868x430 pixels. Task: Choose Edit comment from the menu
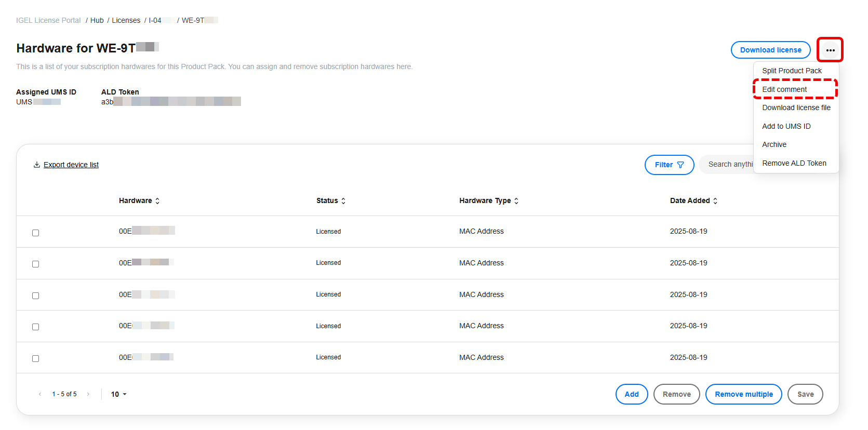(784, 89)
